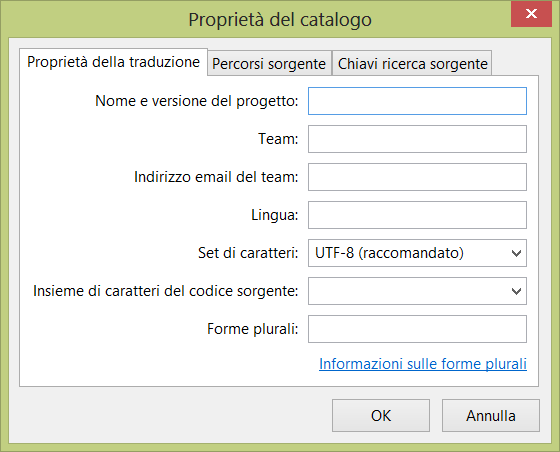Click the Lingua input box
560x452 pixels.
[x=417, y=215]
